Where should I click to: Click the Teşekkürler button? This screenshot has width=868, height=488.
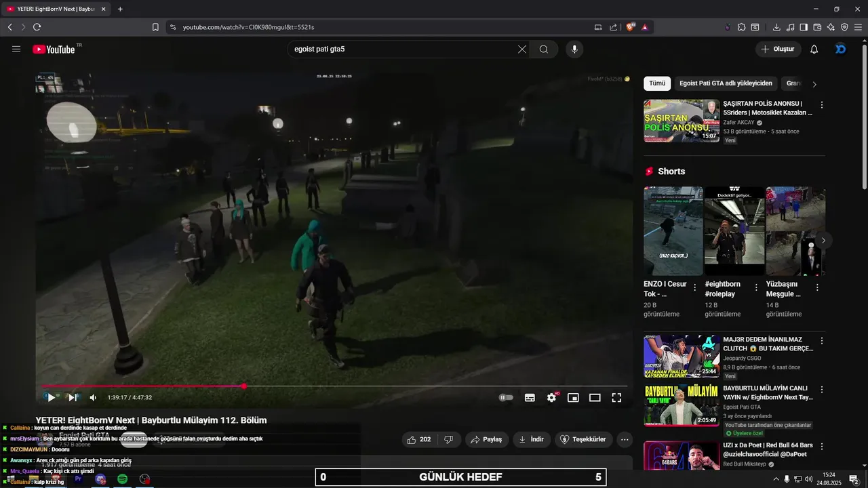[584, 439]
